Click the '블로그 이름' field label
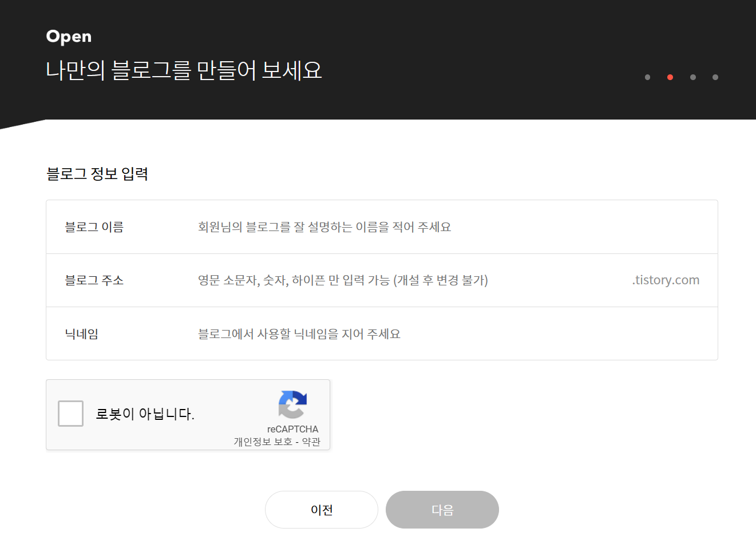The image size is (756, 556). [94, 227]
